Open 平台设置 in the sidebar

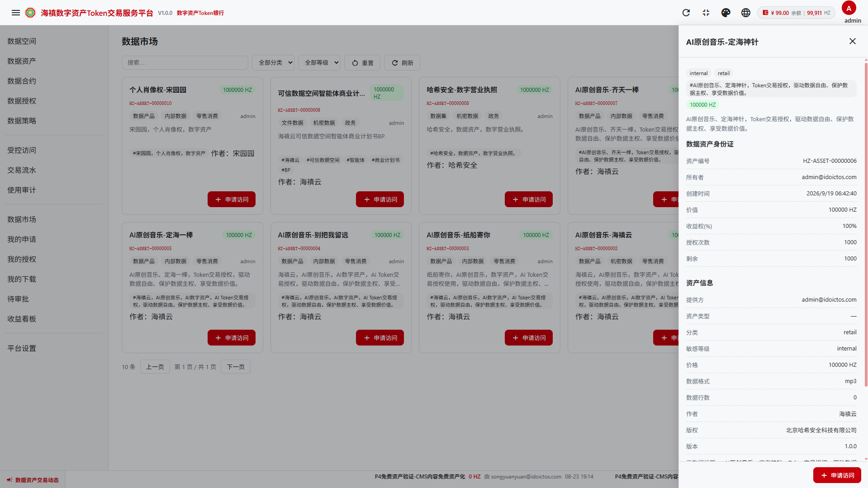22,348
